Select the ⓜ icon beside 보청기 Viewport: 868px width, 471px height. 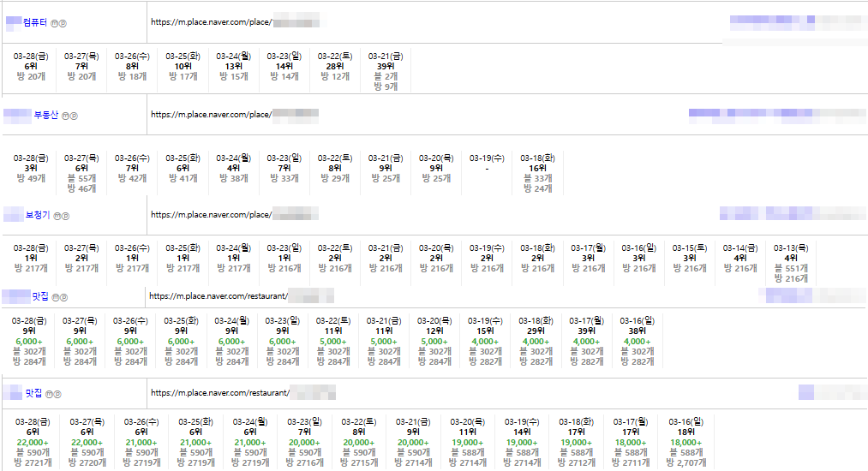coord(57,217)
